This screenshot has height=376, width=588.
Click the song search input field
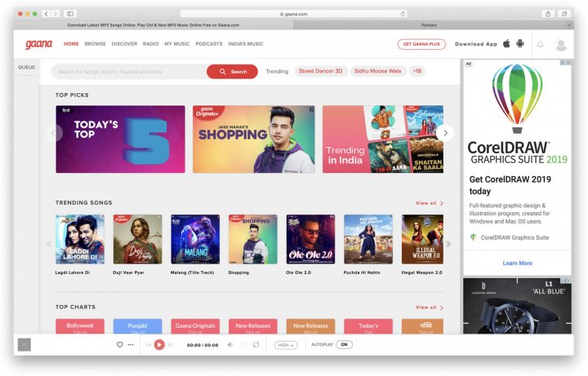coord(129,72)
